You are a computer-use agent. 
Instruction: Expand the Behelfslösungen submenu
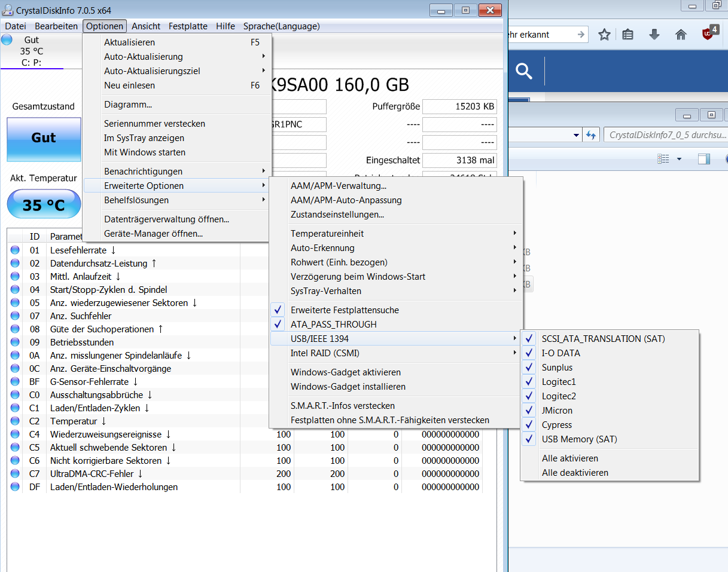click(x=177, y=200)
